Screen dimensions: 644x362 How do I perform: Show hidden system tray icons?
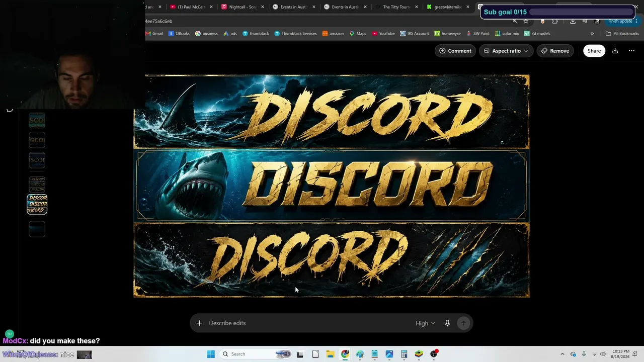(x=562, y=354)
